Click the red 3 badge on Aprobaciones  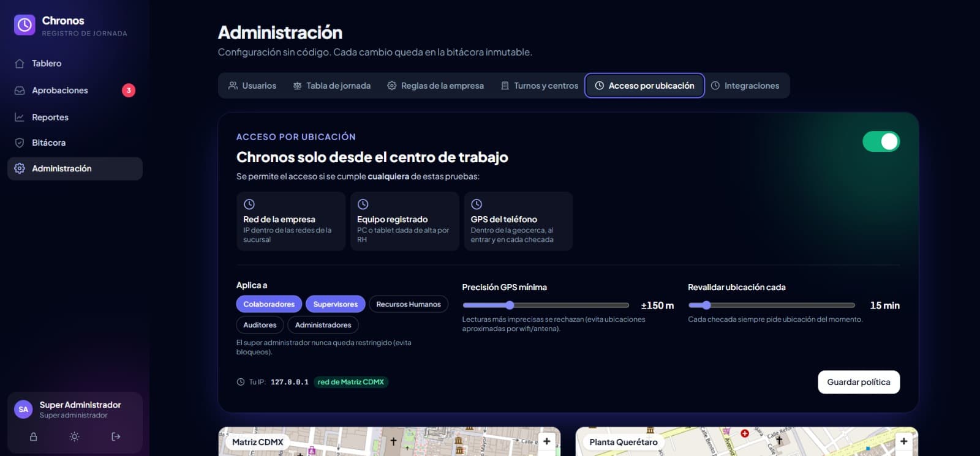point(129,91)
